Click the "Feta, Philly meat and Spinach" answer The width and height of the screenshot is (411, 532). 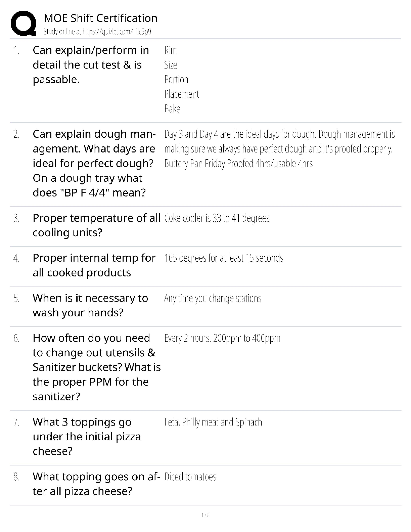(213, 422)
